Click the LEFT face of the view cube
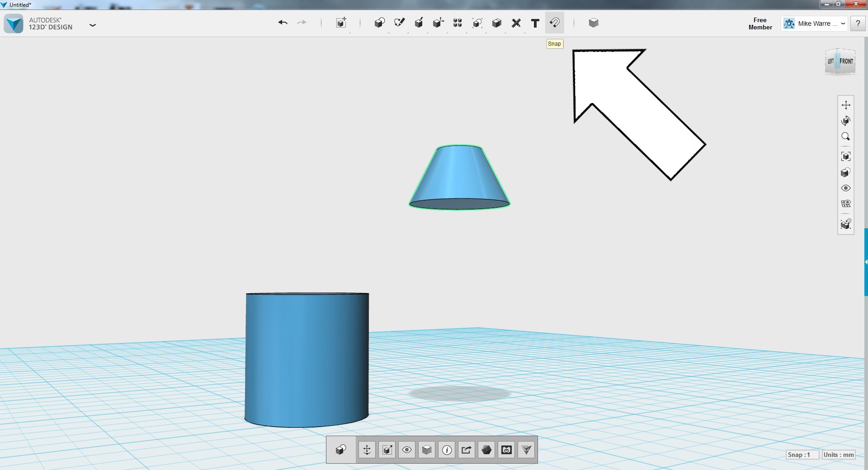 tap(831, 61)
